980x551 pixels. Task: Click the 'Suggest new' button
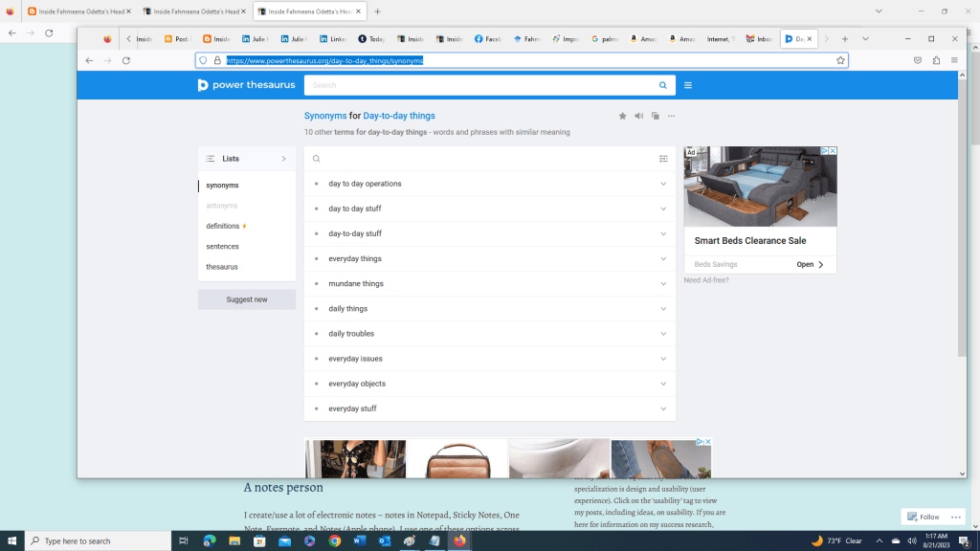coord(247,299)
